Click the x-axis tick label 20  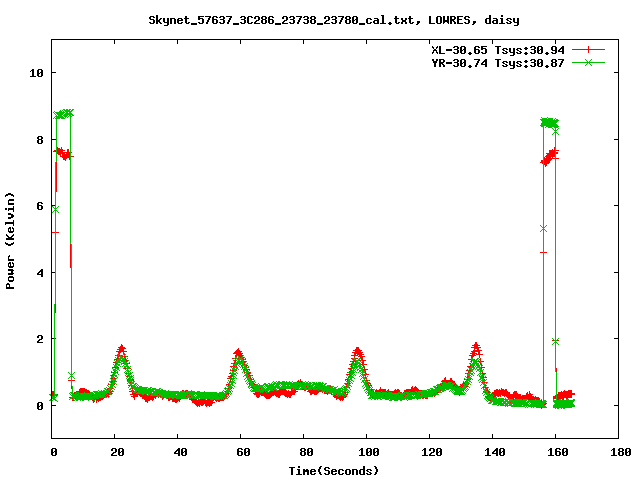117,452
